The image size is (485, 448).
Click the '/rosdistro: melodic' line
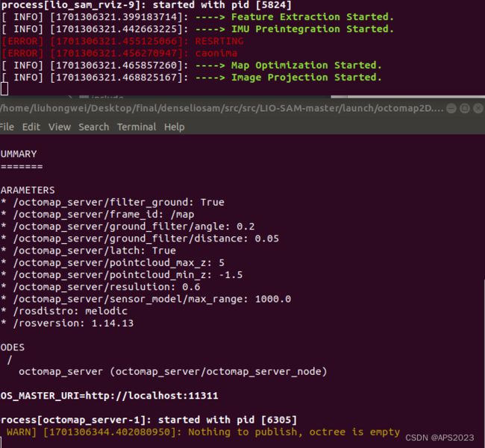[x=64, y=311]
